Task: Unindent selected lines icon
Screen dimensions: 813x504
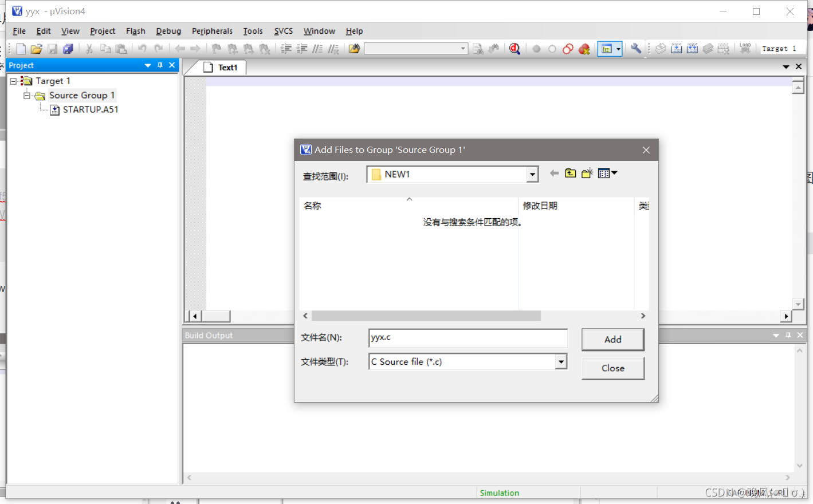Action: pos(301,49)
